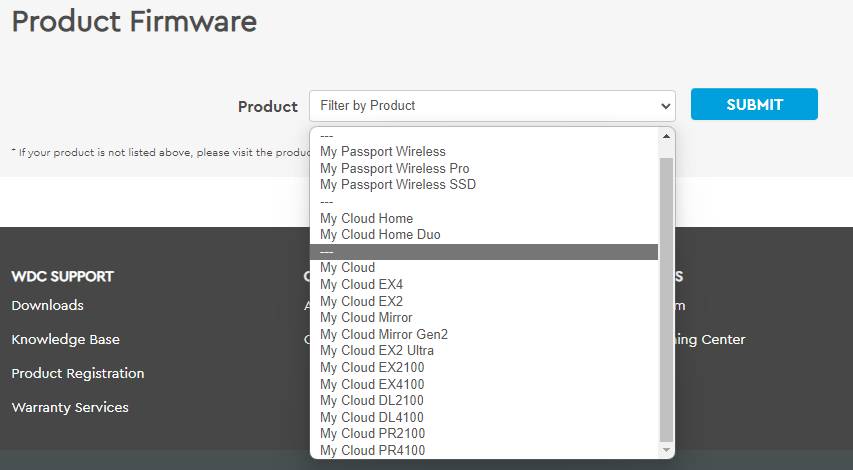Select My Passport Wireless Pro option

pos(484,168)
